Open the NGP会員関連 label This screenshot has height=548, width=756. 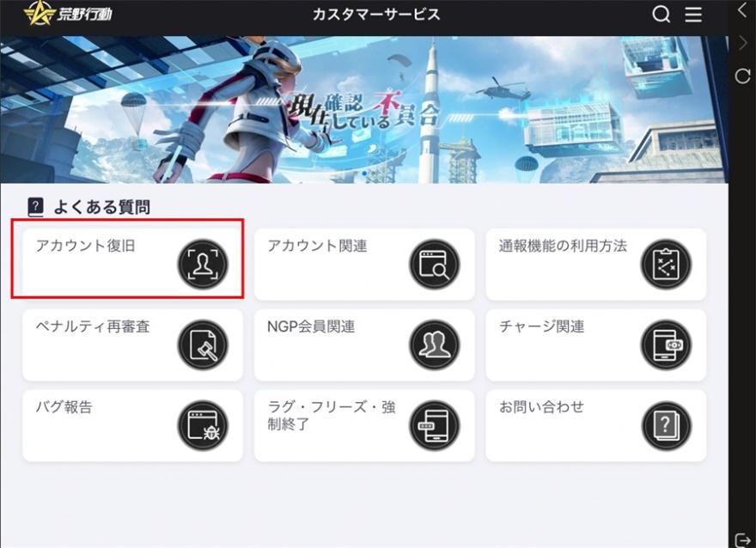tap(311, 326)
